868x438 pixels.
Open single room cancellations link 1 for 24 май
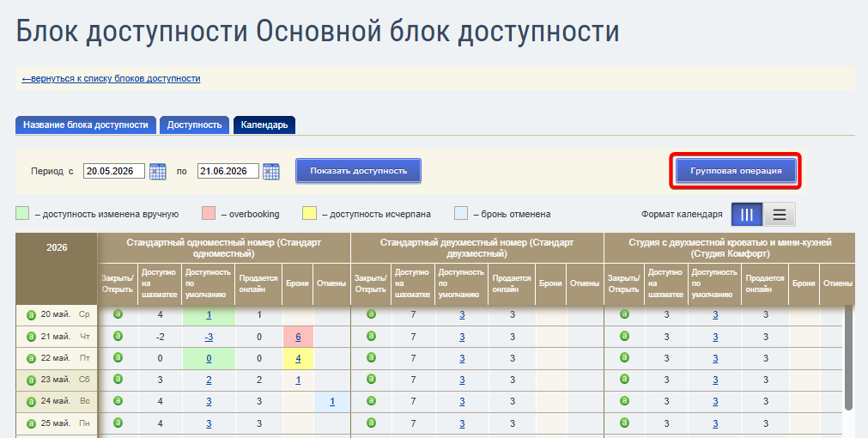(332, 401)
